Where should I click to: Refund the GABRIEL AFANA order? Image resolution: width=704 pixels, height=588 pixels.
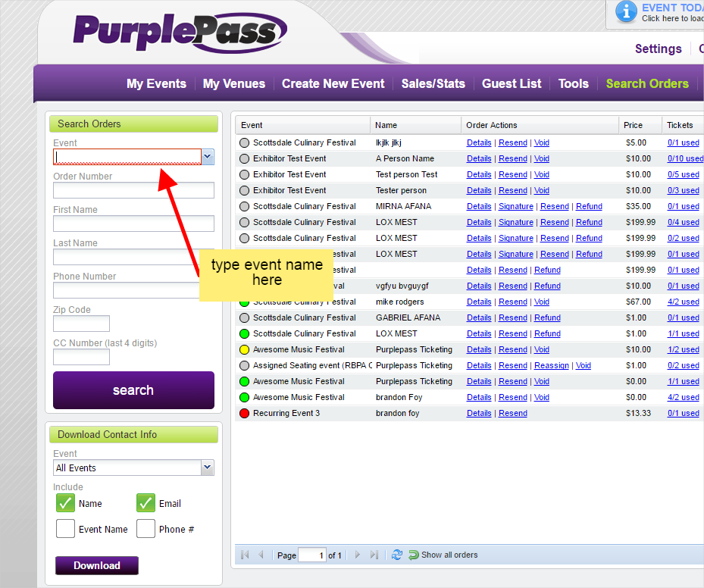547,317
